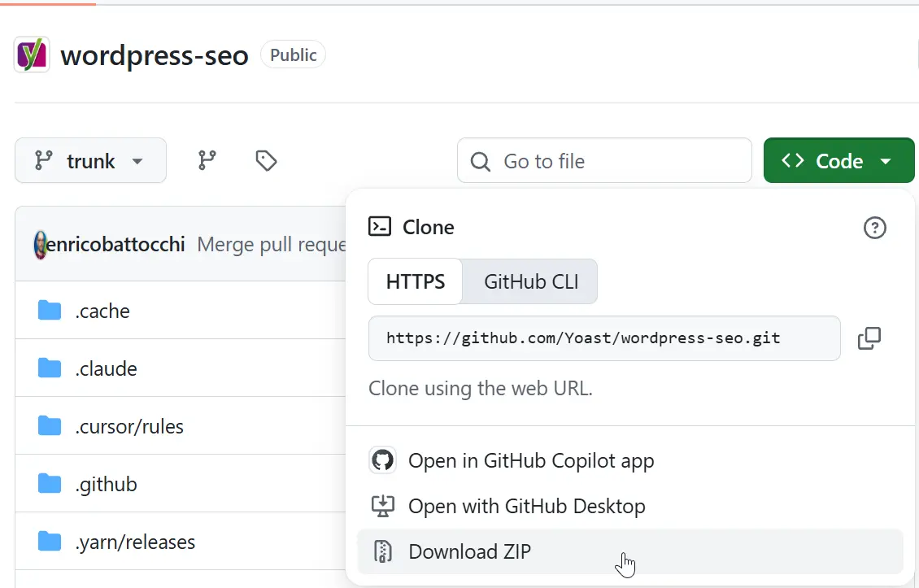Open clone help question mark icon
Screen dimensions: 919x588
[874, 228]
